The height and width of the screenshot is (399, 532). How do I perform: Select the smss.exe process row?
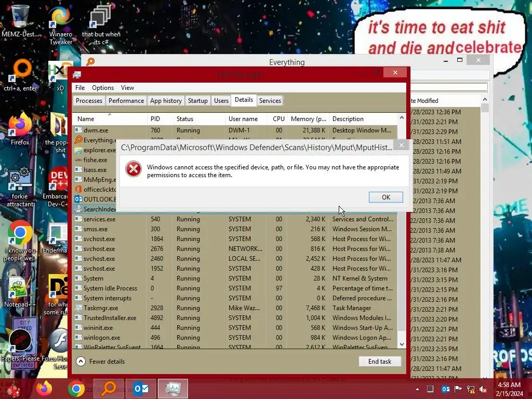[235, 229]
